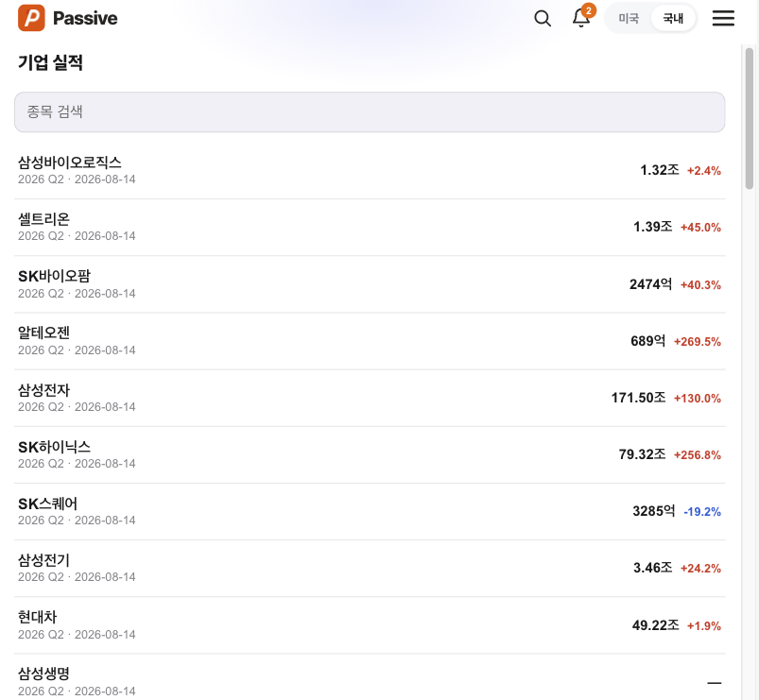The height and width of the screenshot is (700, 759).
Task: Click the 49.22조 value
Action: pyautogui.click(x=656, y=625)
